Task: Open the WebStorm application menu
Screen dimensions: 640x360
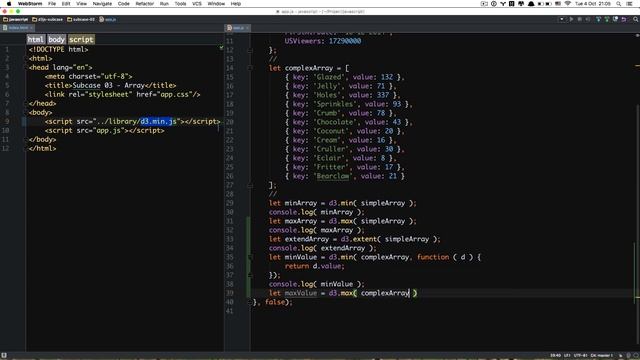Action: pos(30,4)
